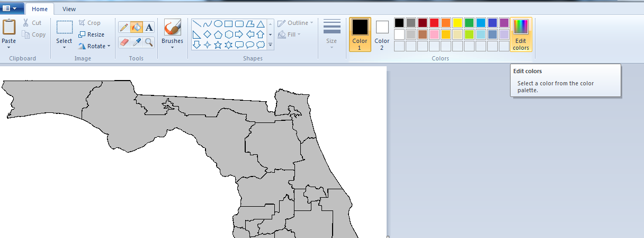Choose the Cloud callout shape
This screenshot has height=238, width=644.
coord(260,45)
